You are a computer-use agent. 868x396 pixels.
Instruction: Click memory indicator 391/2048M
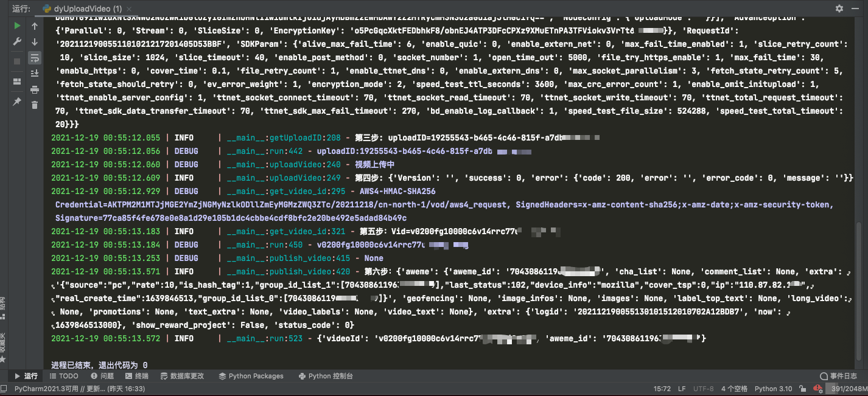(848, 389)
